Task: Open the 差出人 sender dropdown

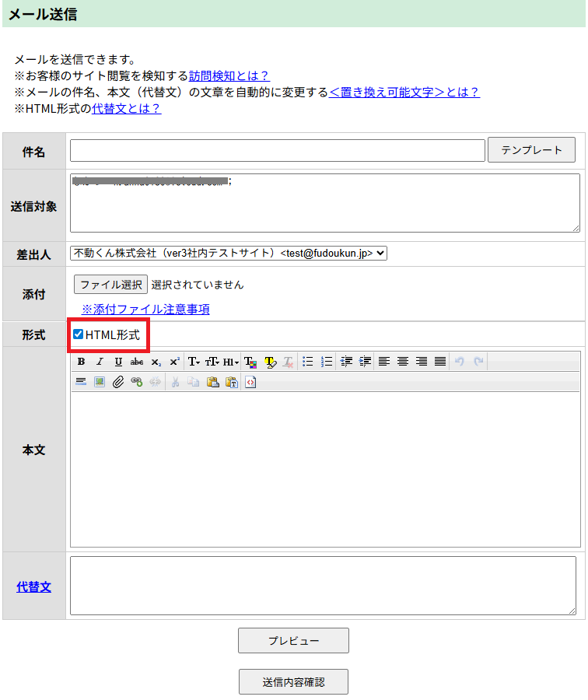Action: tap(228, 253)
